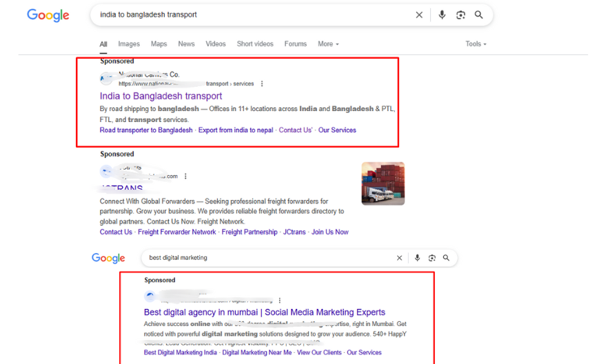Open 'India to Bangladesh transport' ad title

(161, 96)
